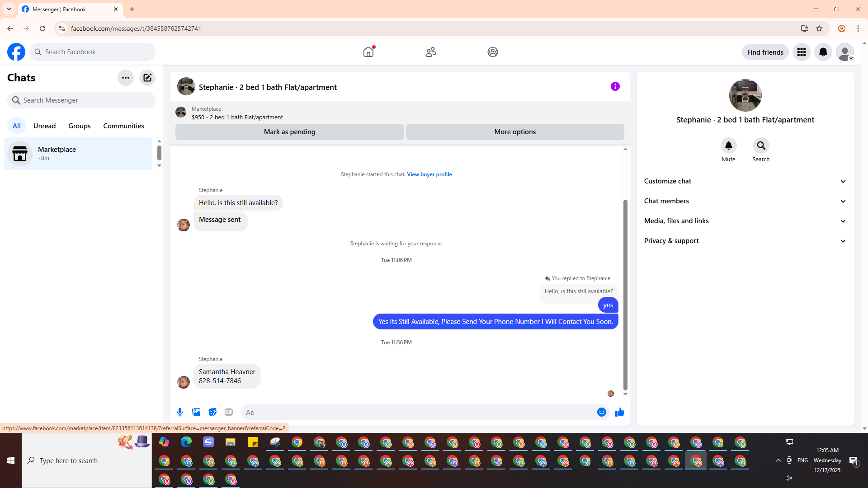Screen dimensions: 868x488
Task: Open the Friends icon in top navigation
Action: pos(431,52)
